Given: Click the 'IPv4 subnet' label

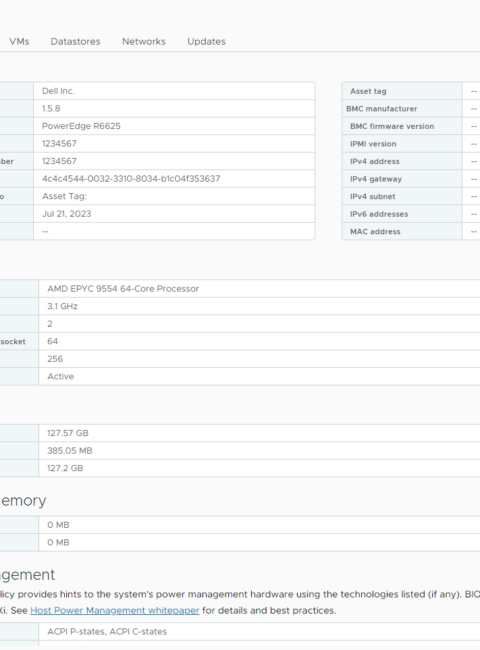Looking at the screenshot, I should click(x=373, y=196).
